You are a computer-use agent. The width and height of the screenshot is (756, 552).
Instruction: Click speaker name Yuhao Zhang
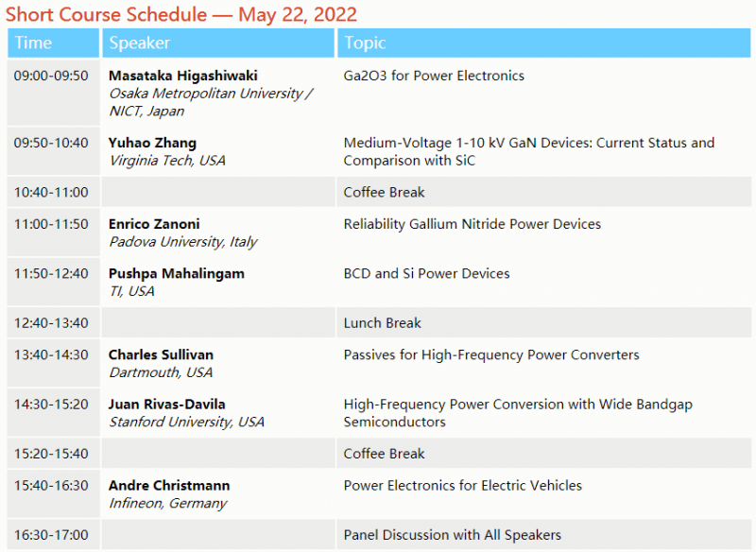click(x=152, y=143)
